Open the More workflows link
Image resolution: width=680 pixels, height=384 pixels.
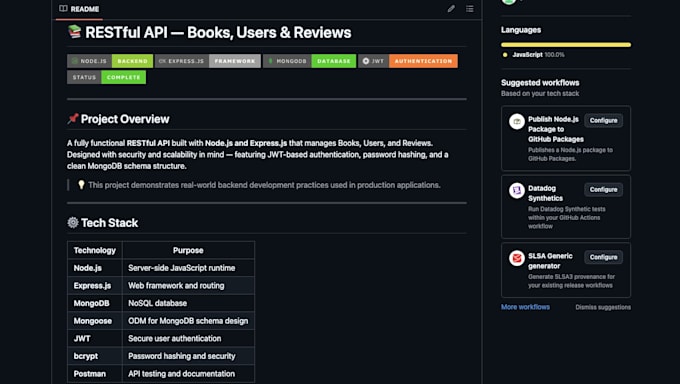[525, 307]
